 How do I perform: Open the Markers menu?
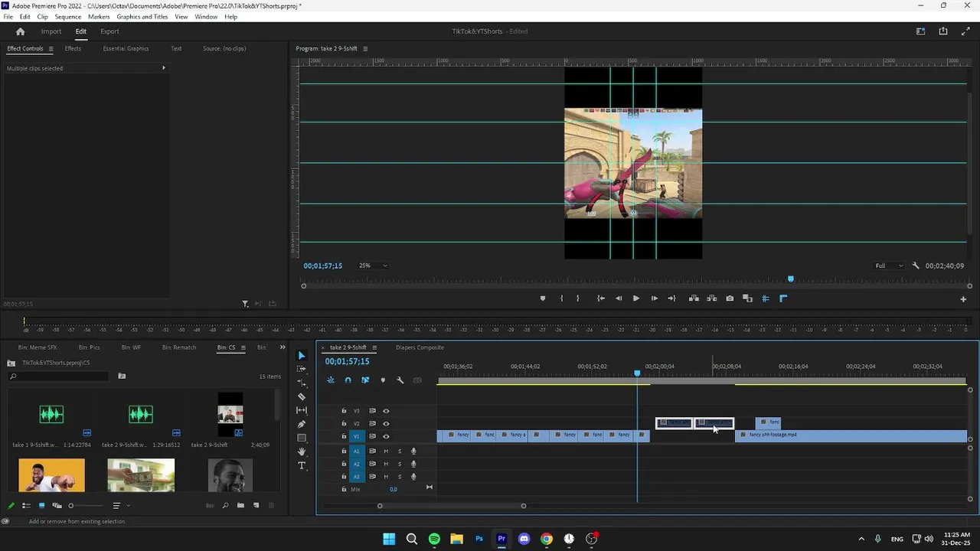(x=99, y=17)
